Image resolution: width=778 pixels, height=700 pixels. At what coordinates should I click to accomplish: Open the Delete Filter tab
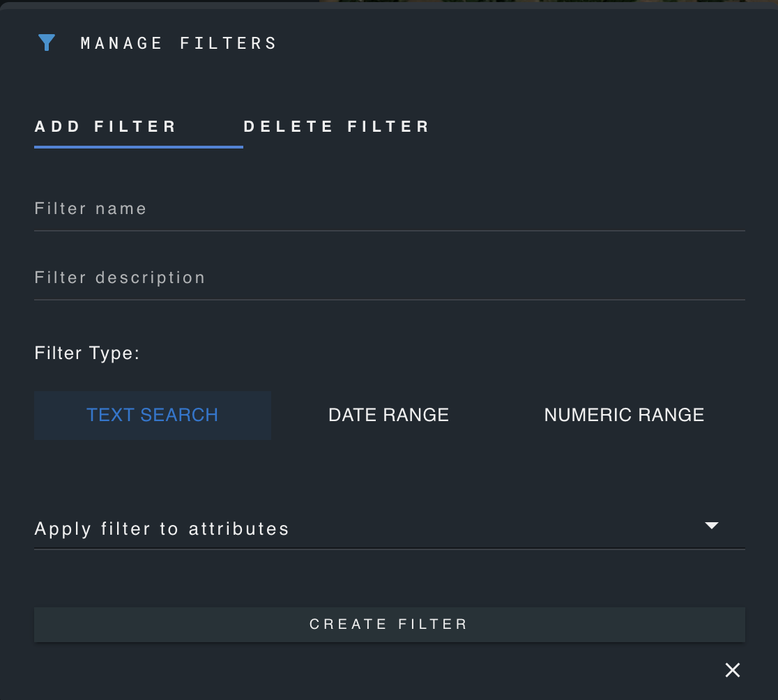pyautogui.click(x=337, y=126)
